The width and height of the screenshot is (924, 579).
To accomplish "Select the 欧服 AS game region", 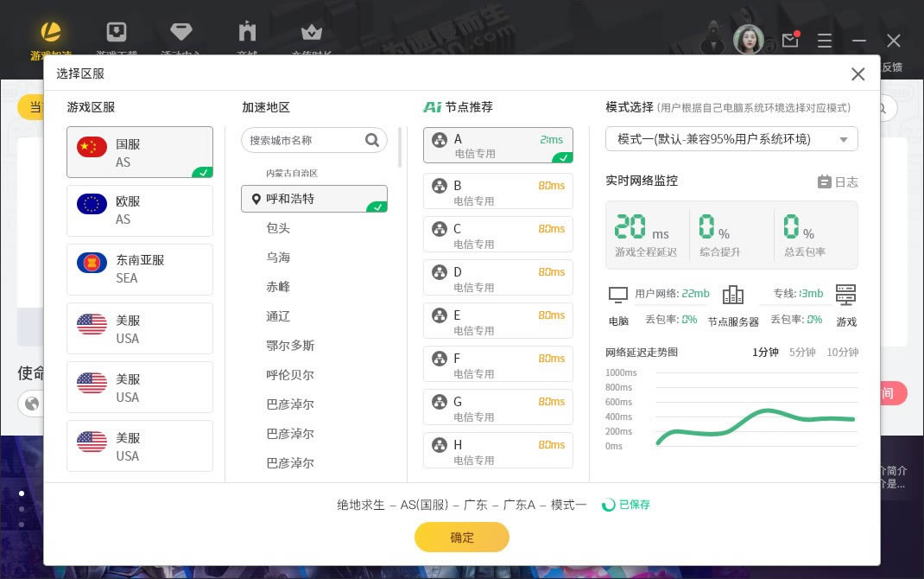I will 140,210.
